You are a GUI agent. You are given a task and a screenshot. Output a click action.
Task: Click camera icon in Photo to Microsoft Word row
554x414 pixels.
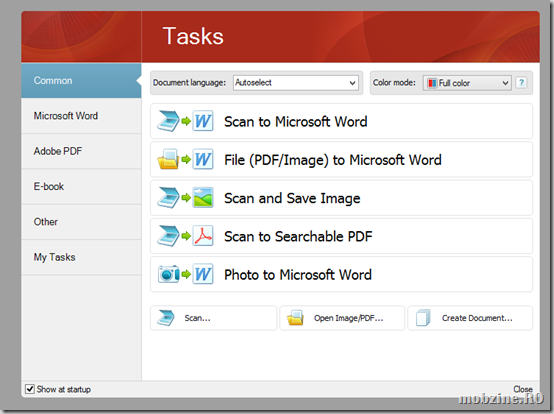(169, 274)
